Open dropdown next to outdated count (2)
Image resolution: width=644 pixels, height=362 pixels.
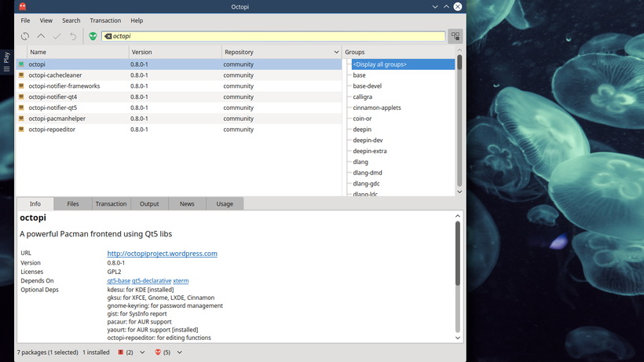(142, 352)
